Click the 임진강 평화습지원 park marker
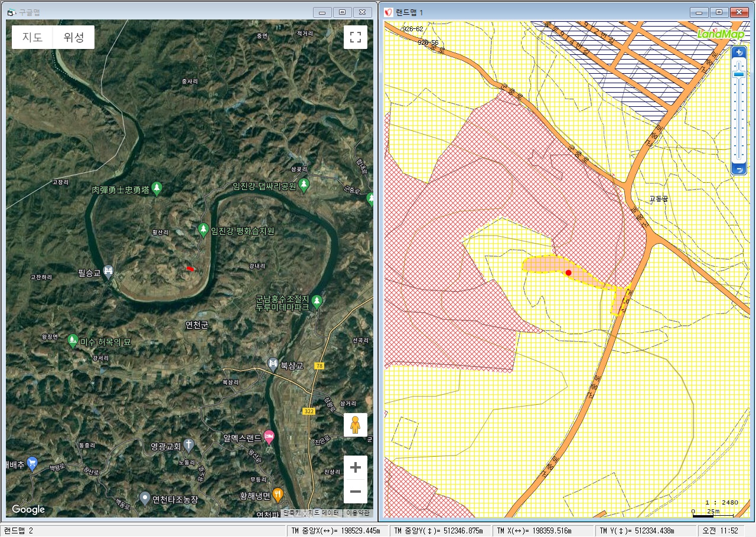756x537 pixels. pos(203,230)
